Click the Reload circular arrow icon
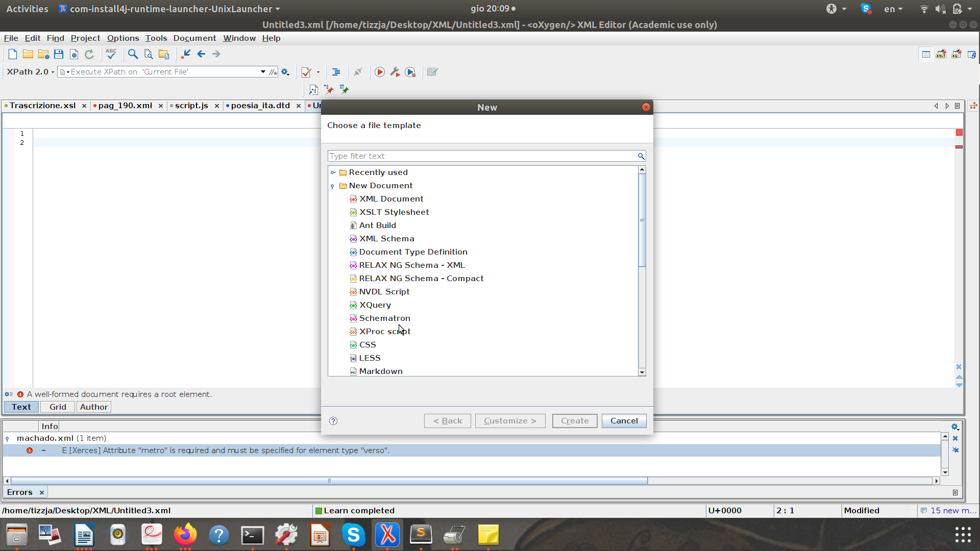The image size is (980, 551). coord(89,54)
